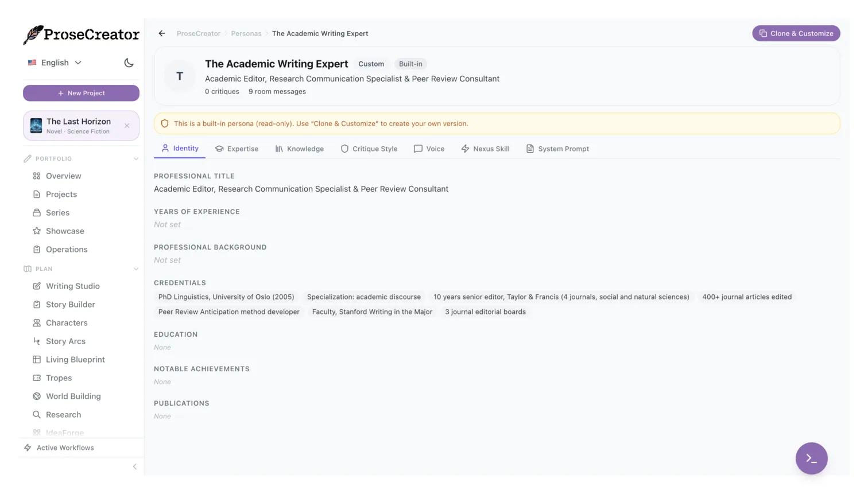Toggle dark mode with the moon icon

(x=129, y=63)
